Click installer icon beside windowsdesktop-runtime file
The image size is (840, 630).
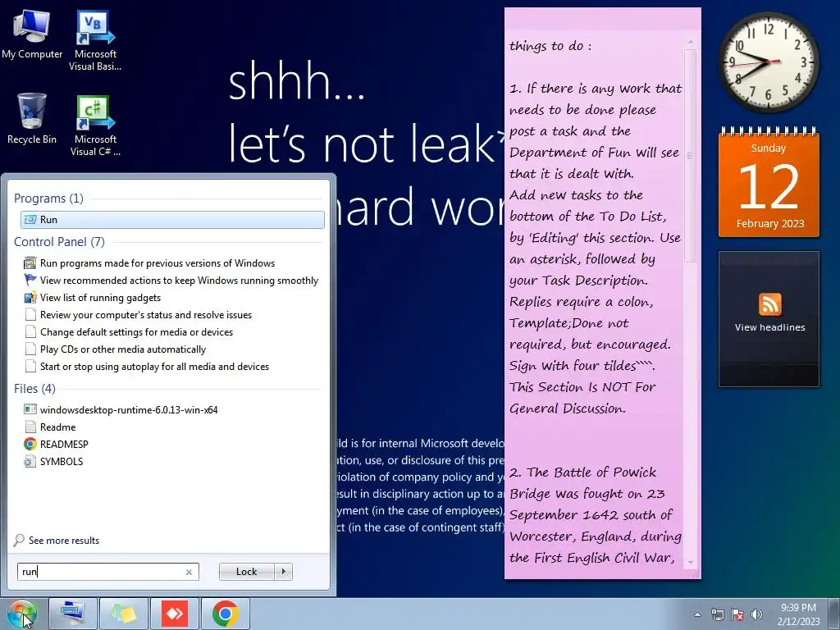tap(30, 410)
